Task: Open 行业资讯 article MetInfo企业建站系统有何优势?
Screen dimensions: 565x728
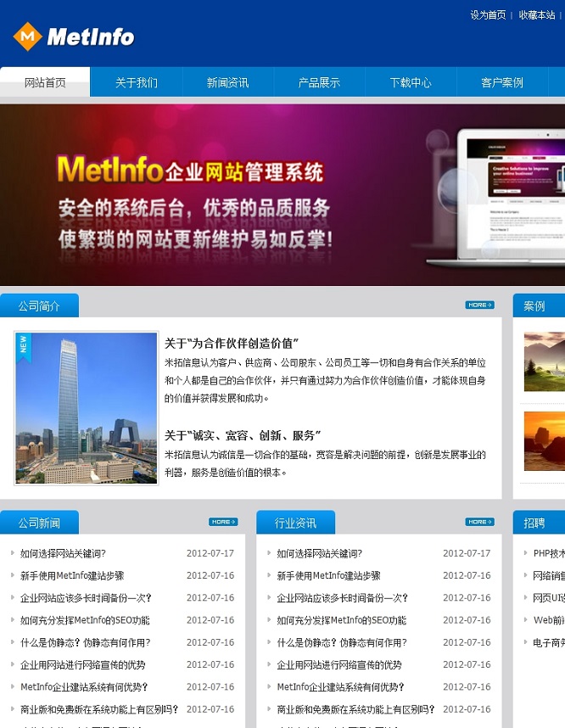Action: tap(341, 686)
